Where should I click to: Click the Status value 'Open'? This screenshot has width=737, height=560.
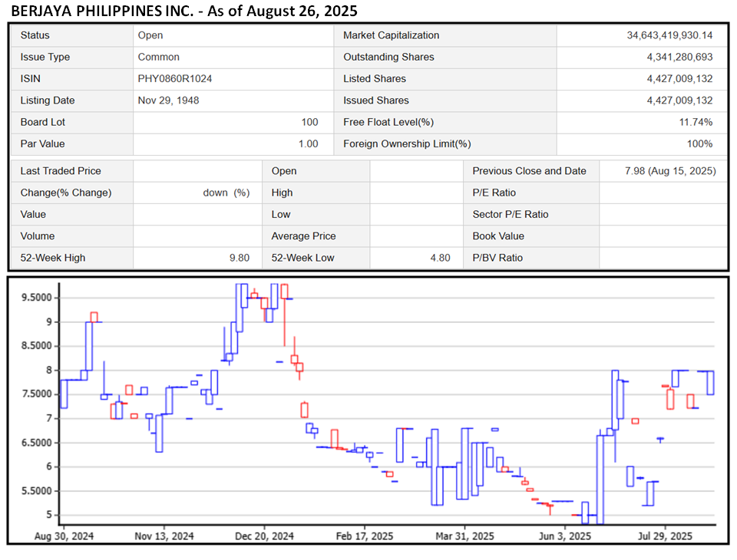tap(150, 35)
